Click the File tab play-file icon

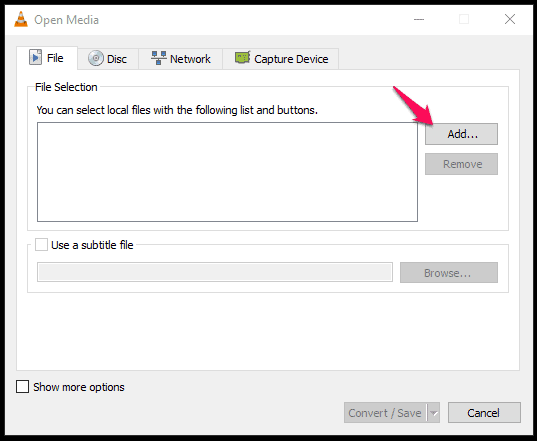tap(35, 57)
